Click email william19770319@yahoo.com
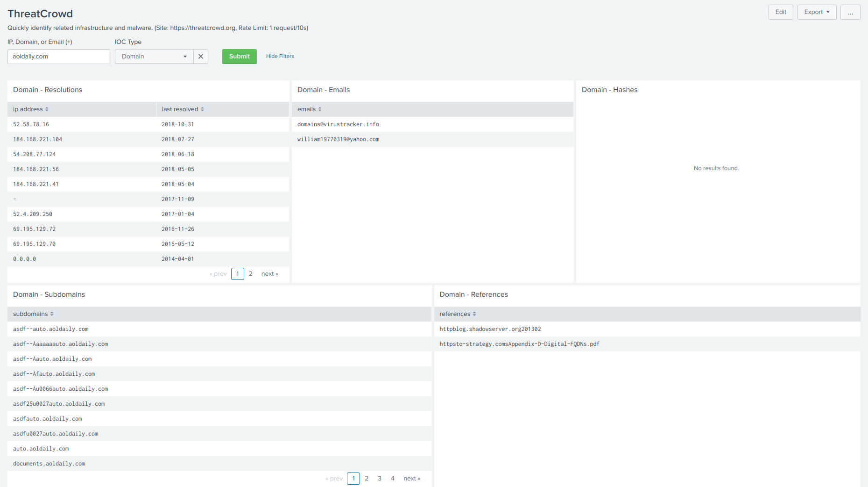Screen dimensions: 868x487 (338, 139)
